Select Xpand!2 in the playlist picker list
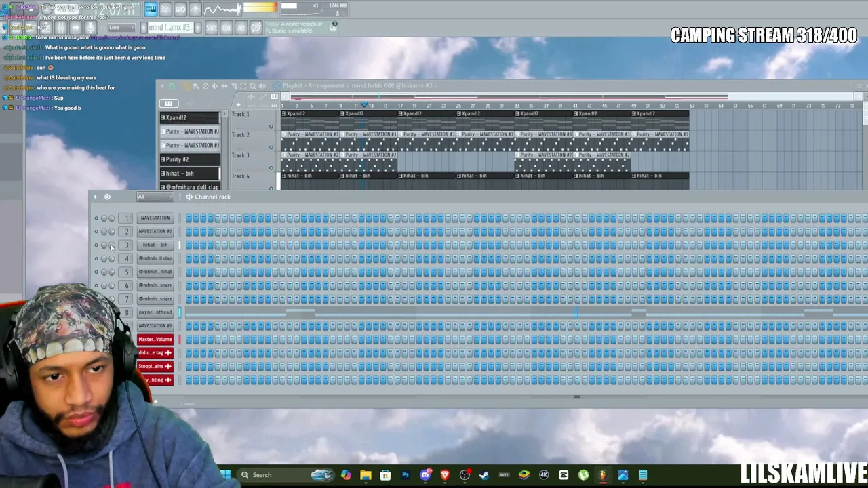Screen dimensions: 868x488 190,117
